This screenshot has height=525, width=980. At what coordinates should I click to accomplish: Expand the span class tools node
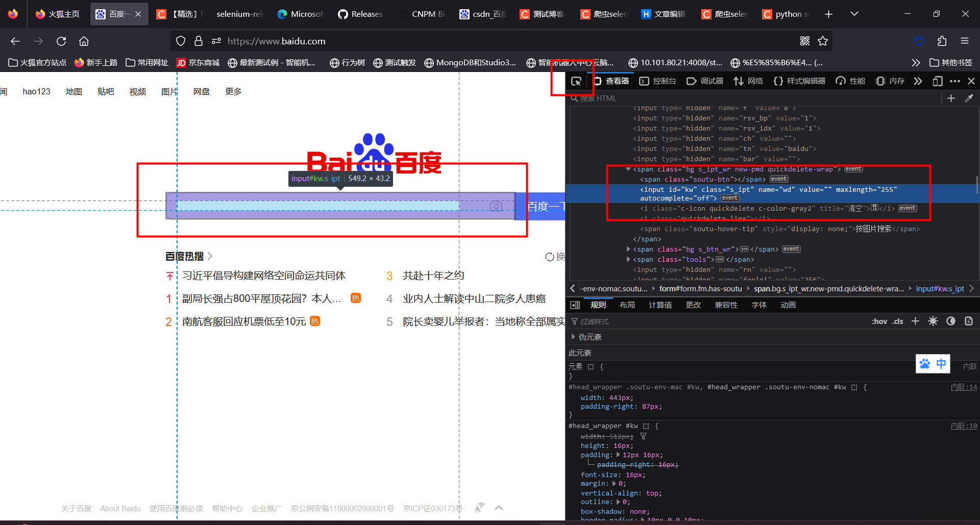point(628,259)
